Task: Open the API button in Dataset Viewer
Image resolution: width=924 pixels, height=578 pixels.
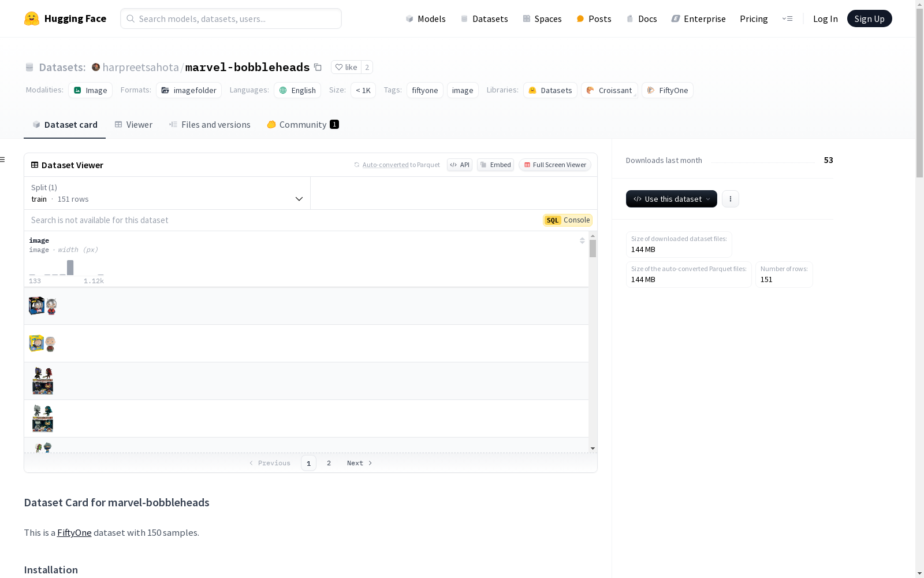Action: 460,165
